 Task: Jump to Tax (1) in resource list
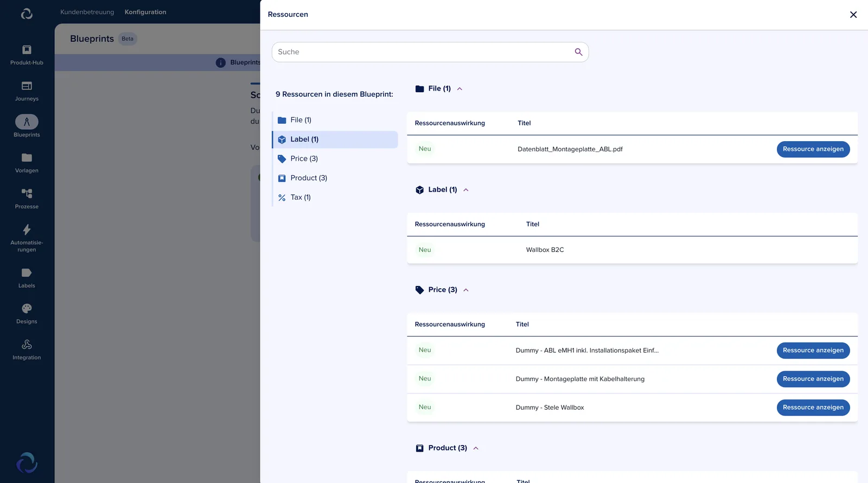tap(335, 198)
